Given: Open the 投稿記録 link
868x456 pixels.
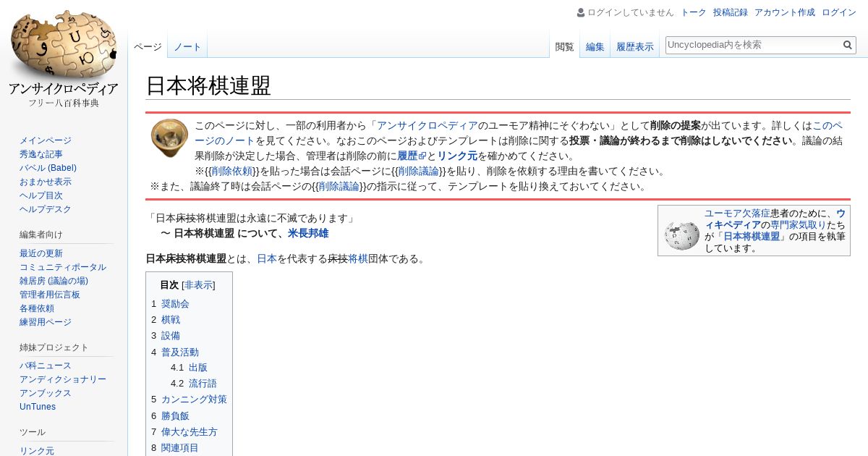Looking at the screenshot, I should coord(731,12).
